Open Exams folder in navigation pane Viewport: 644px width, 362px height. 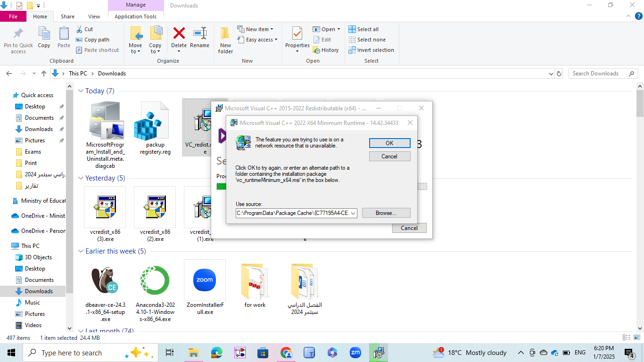[x=33, y=152]
